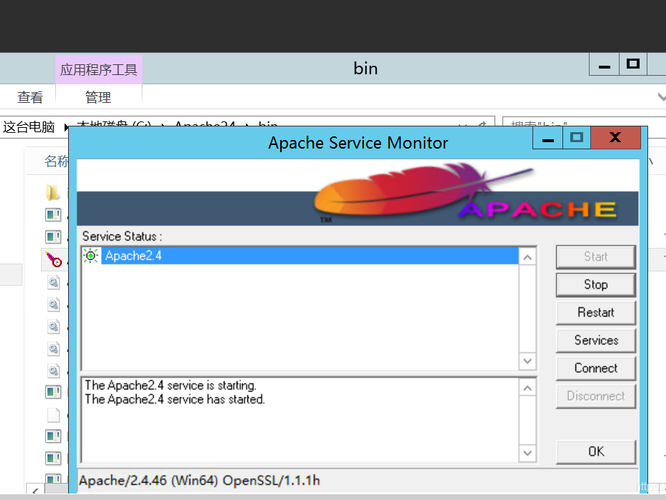Viewport: 666px width, 500px height.
Task: Open the 查看 tab in bin window
Action: pyautogui.click(x=30, y=97)
